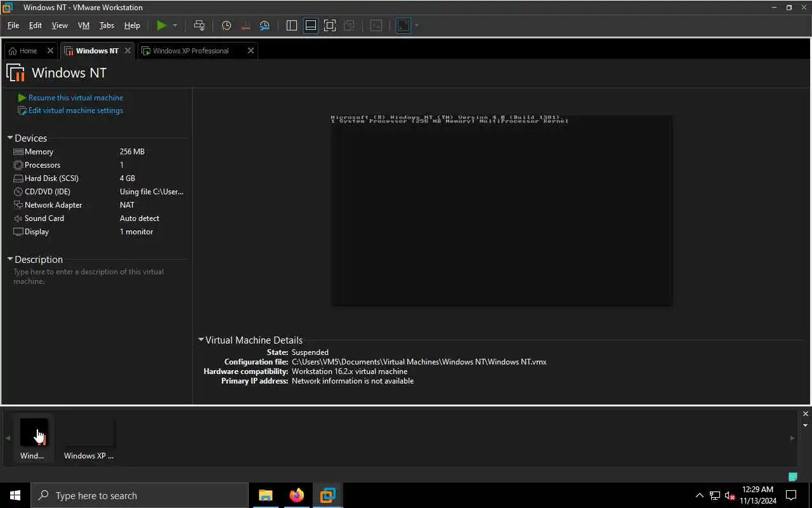812x508 pixels.
Task: Open the power options dropdown arrow
Action: click(175, 25)
